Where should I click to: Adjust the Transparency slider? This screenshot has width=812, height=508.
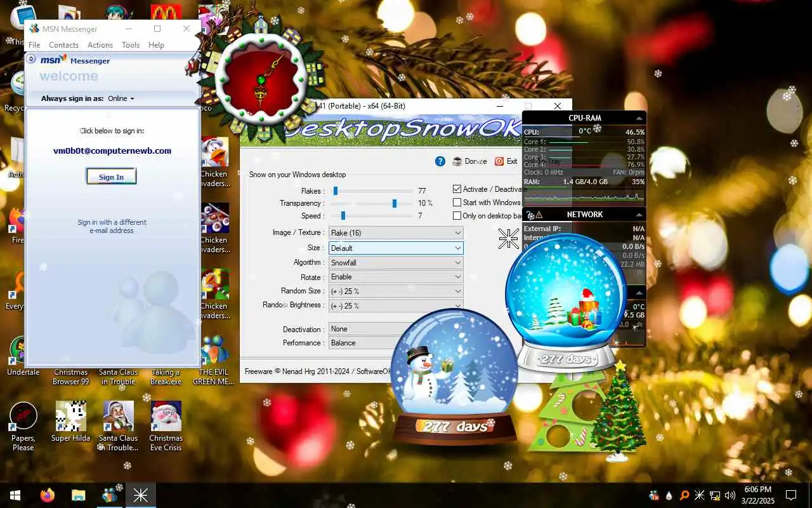click(x=370, y=203)
